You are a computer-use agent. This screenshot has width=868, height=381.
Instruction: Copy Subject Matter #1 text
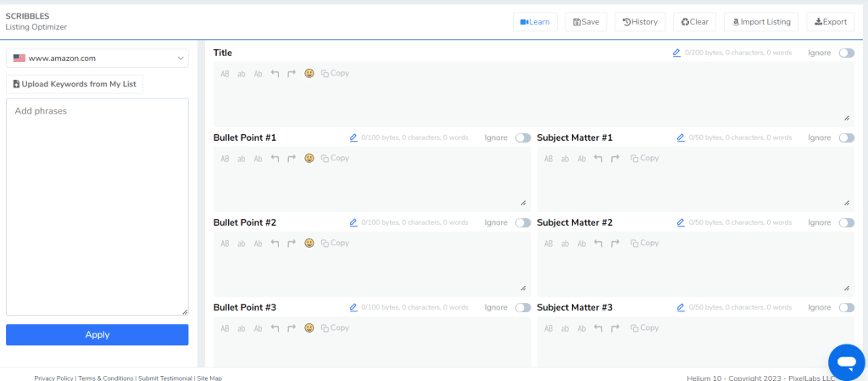coord(645,159)
